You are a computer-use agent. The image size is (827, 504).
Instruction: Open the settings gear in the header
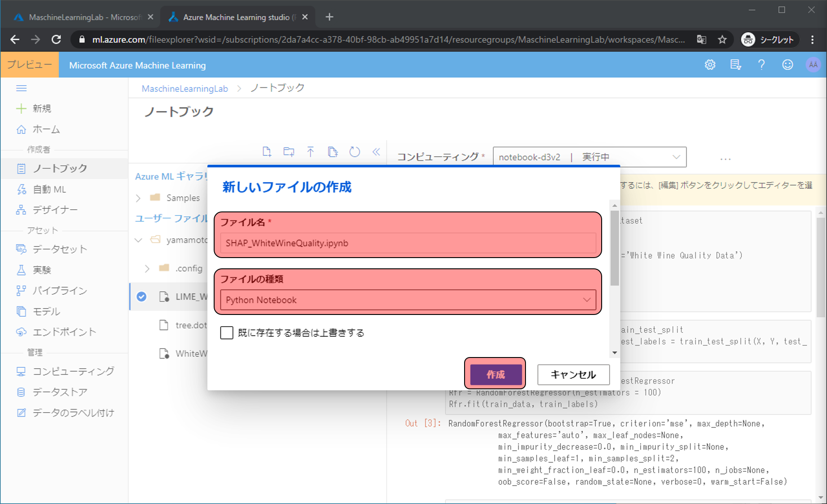[x=710, y=65]
